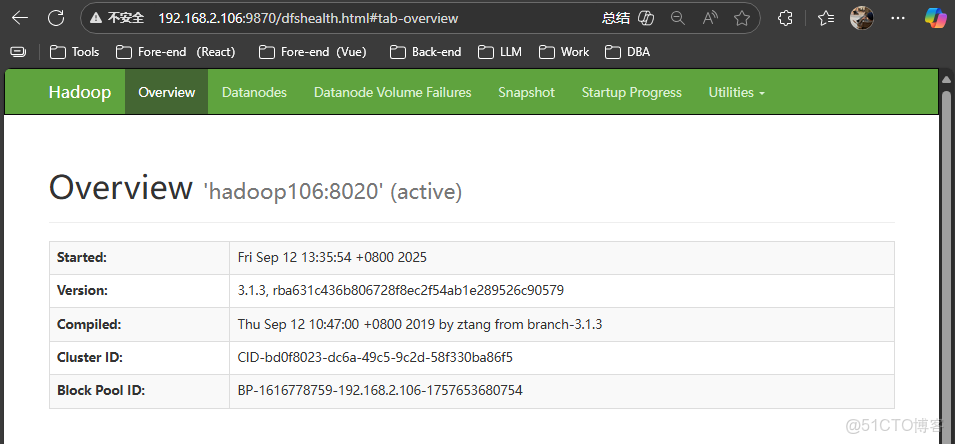Open the DBA bookmarks folder
955x444 pixels.
click(x=627, y=52)
